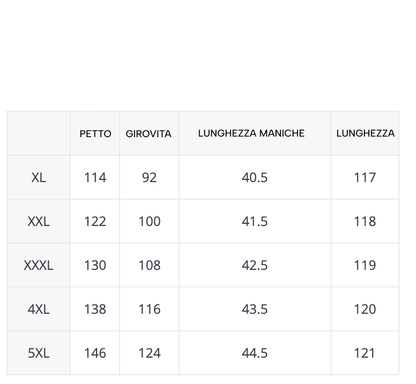Click the 119 length value for XXXL
This screenshot has height=384, width=416.
(365, 265)
